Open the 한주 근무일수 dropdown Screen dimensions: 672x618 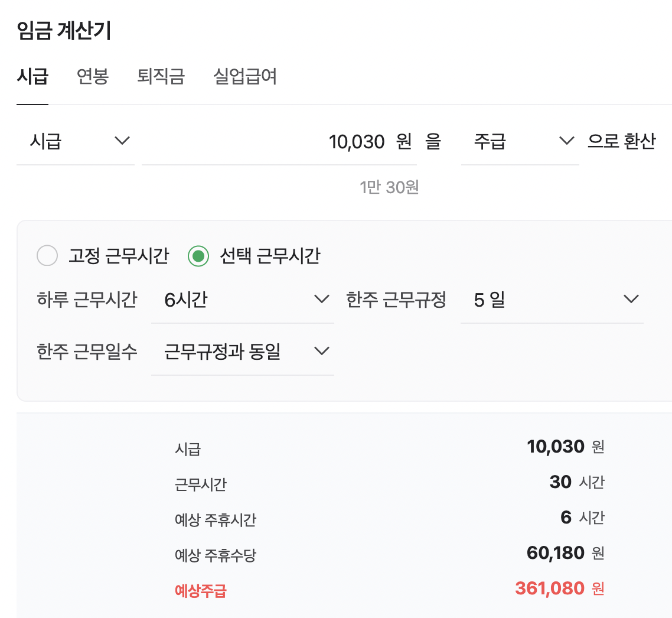[242, 352]
